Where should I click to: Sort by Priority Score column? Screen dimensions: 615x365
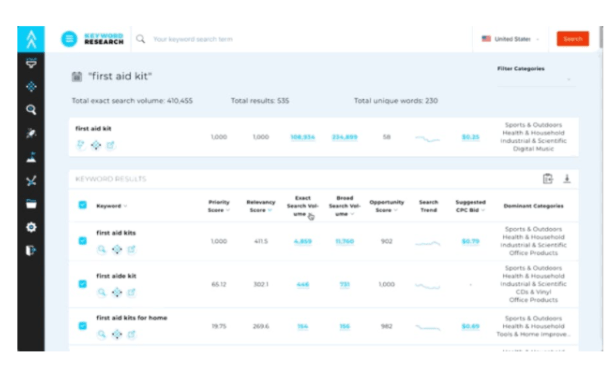[x=219, y=206]
